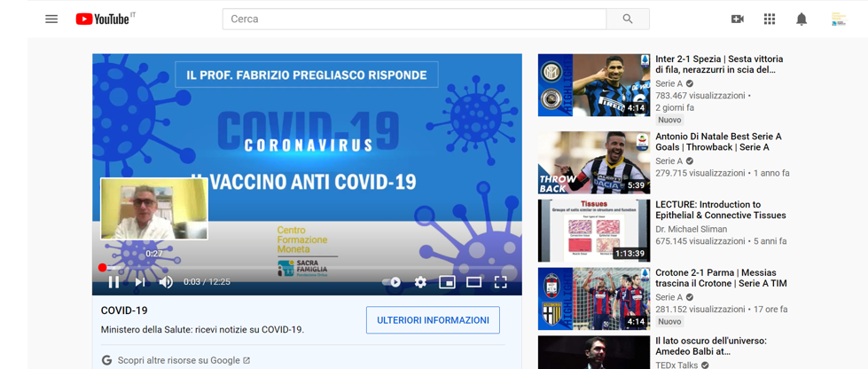Open Serie A channel under Crotone video
Screen dimensions: 868x369
point(669,297)
